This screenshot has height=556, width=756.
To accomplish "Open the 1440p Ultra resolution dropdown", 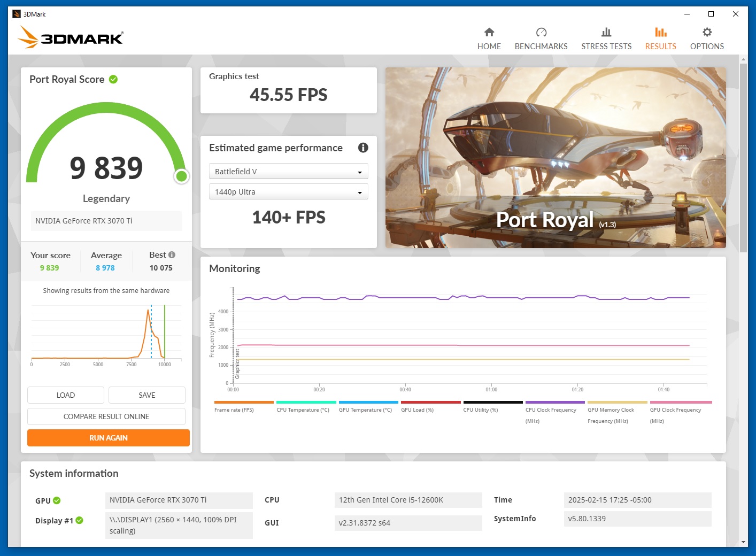I will coord(289,191).
